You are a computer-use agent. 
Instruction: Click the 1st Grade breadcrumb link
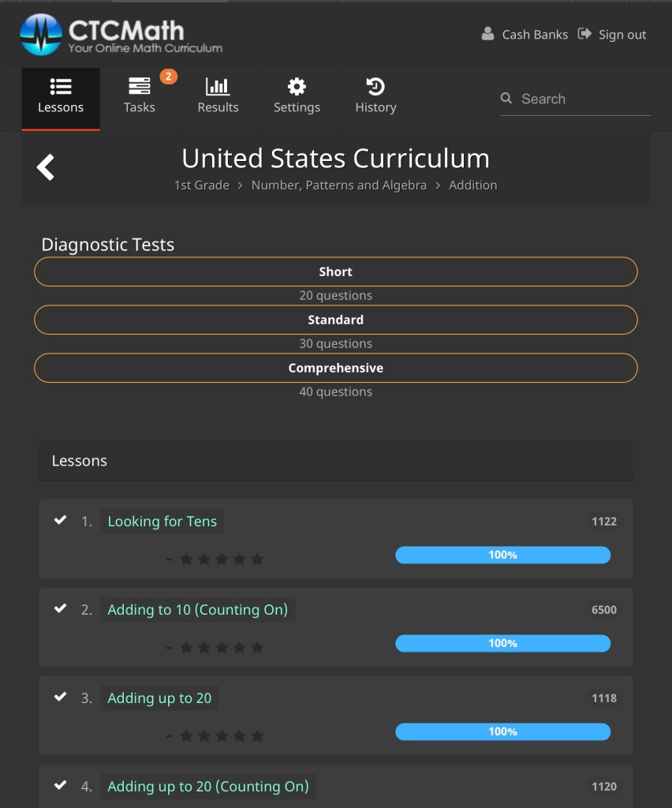[201, 185]
